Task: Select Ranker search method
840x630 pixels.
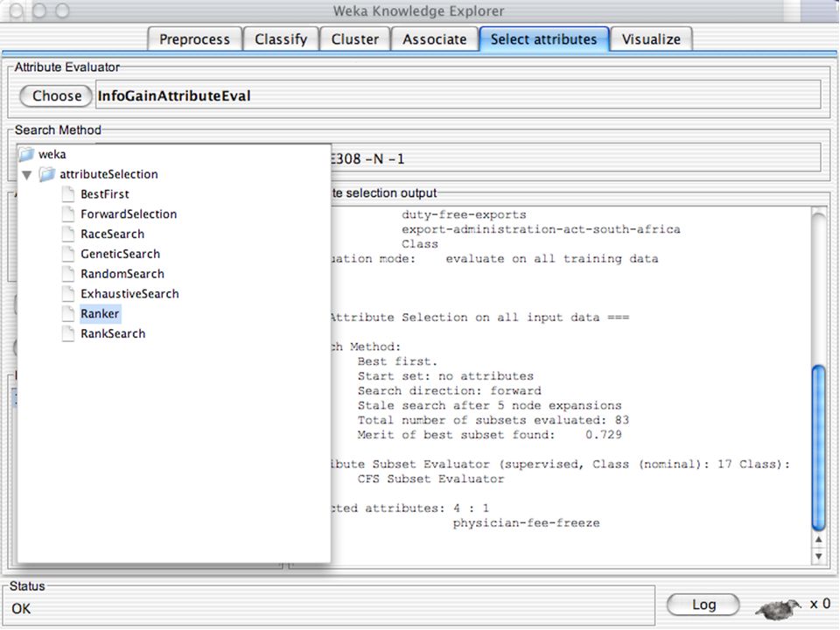Action: coord(100,313)
